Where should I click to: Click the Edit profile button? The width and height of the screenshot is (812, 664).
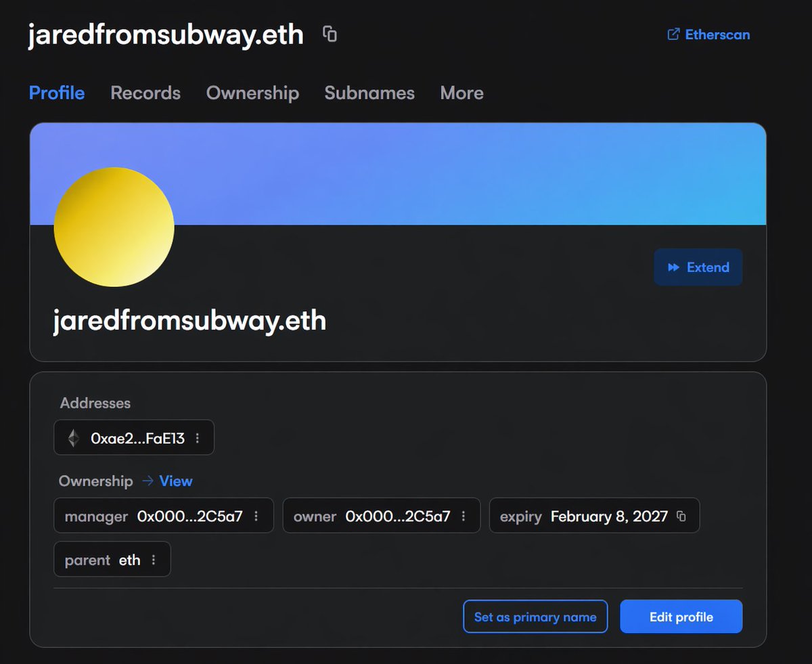coord(681,617)
